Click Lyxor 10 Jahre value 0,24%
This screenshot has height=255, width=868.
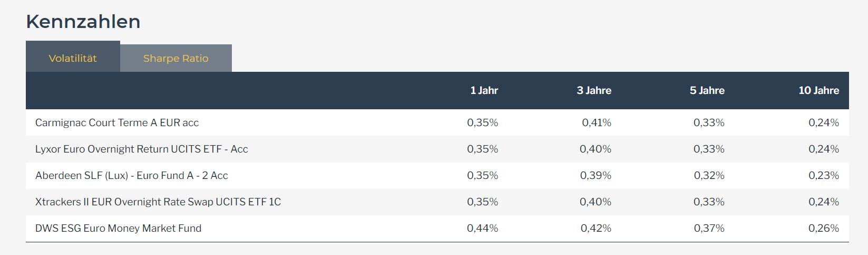coord(824,149)
